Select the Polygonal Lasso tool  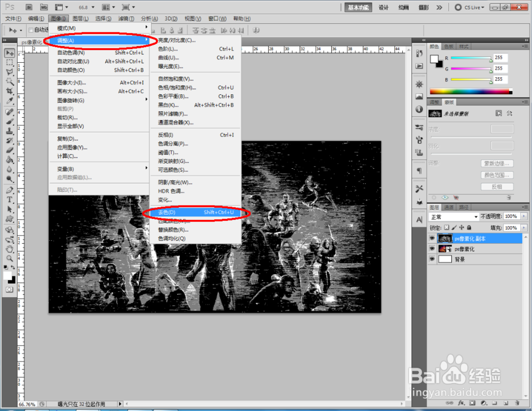click(10, 72)
